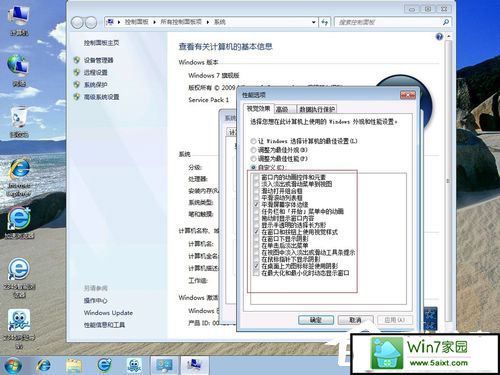Open the 计算机 desktop icon
500x375 pixels.
tap(19, 20)
